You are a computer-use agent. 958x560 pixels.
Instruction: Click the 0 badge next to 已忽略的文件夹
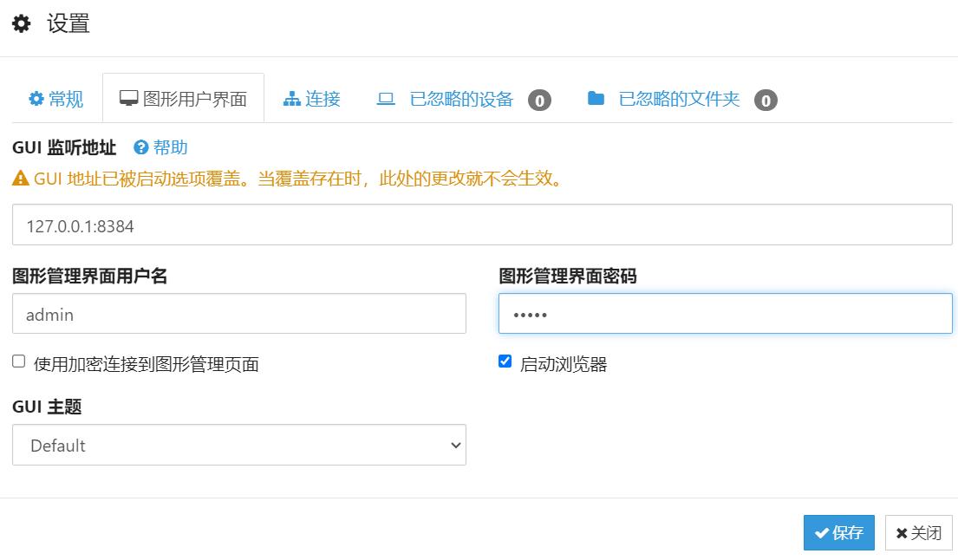point(766,101)
